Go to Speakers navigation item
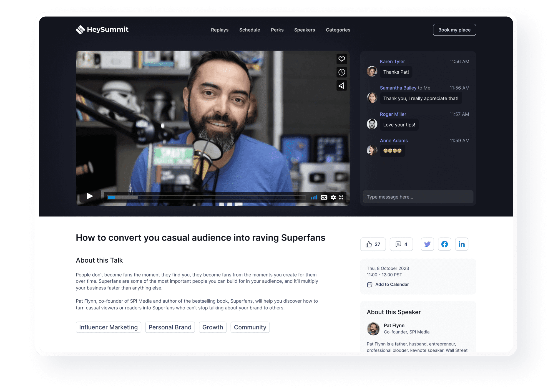Screen dimensions: 553x392 click(304, 30)
